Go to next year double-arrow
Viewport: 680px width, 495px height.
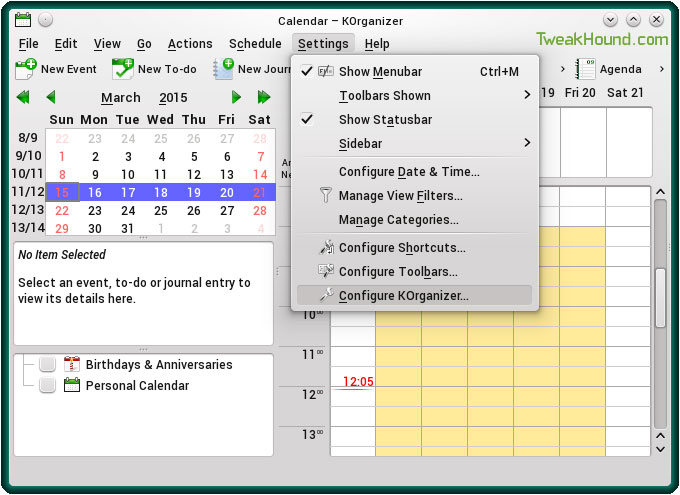(264, 97)
